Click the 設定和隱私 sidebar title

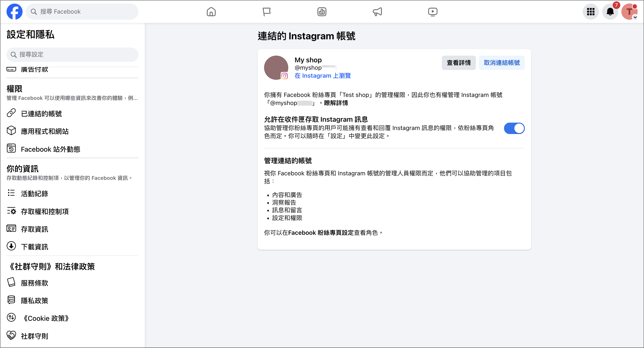(x=30, y=34)
